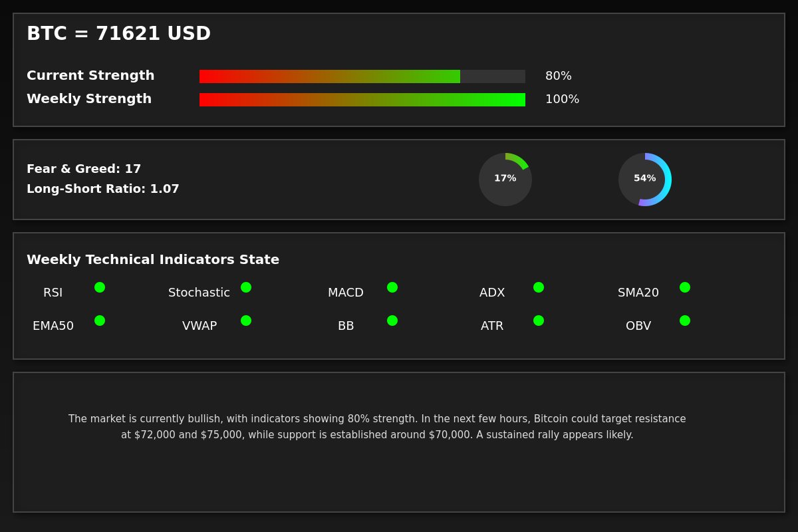Click the BTC = 71621 USD heading
The width and height of the screenshot is (798, 532).
[118, 34]
